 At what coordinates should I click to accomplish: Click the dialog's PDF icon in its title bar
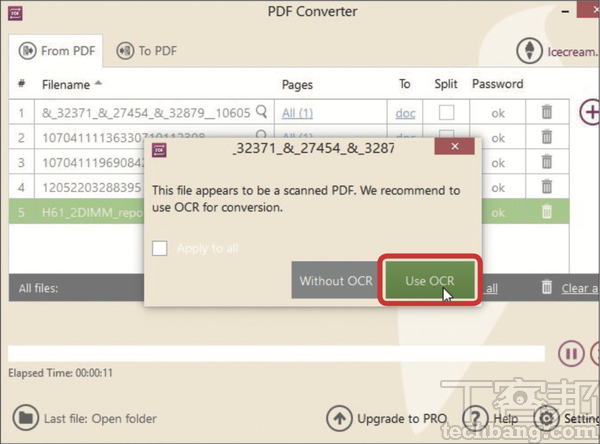click(159, 150)
